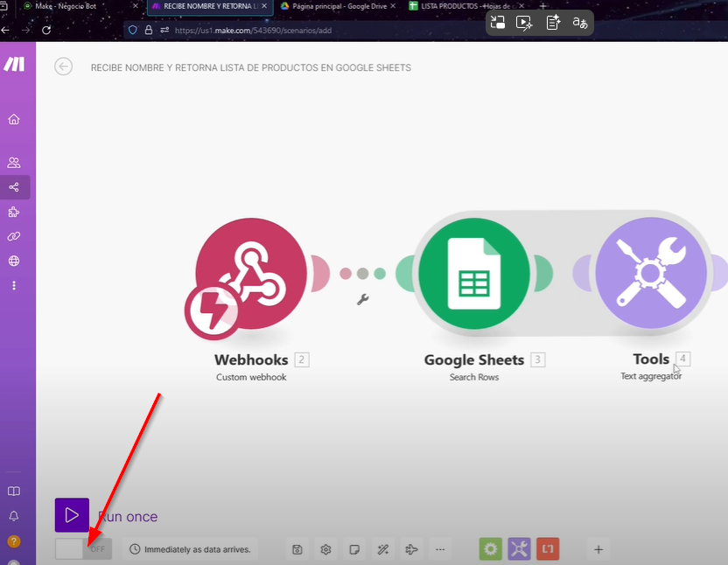The width and height of the screenshot is (728, 565).
Task: Open the Connections link icon in sidebar
Action: (14, 236)
